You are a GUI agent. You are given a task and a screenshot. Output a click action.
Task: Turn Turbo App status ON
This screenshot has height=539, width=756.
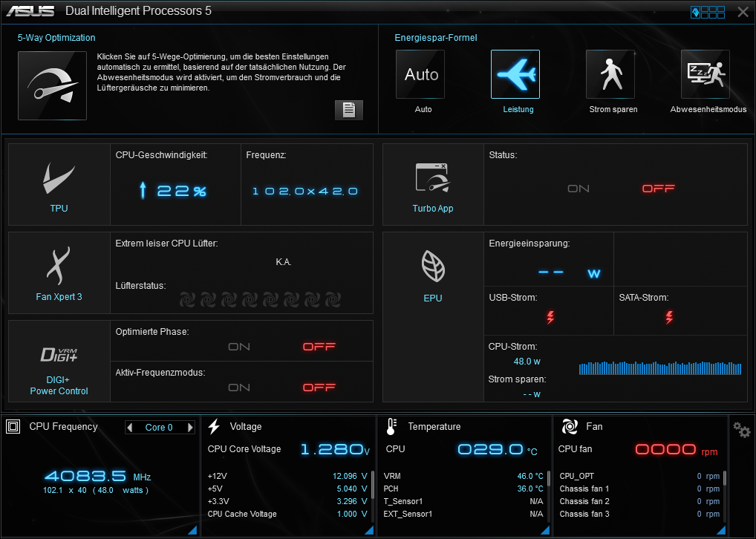(x=578, y=189)
